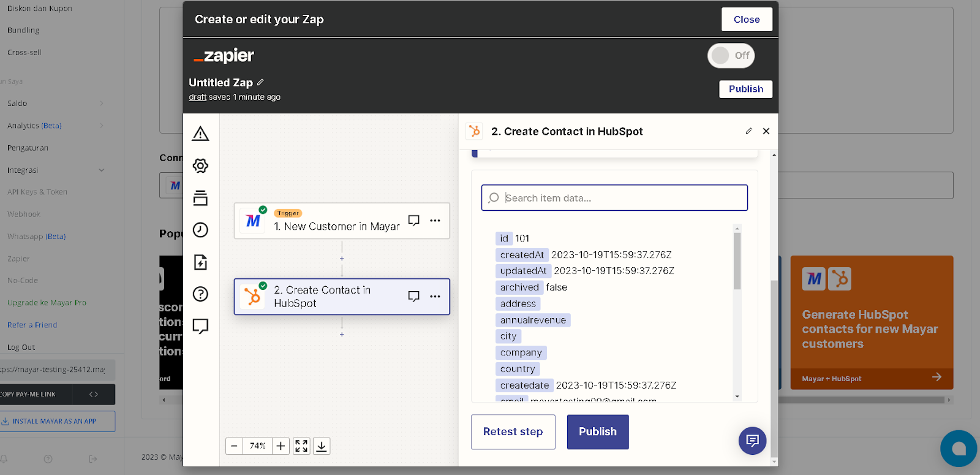Open the comments speech bubble sidebar icon
This screenshot has width=980, height=475.
coord(200,326)
